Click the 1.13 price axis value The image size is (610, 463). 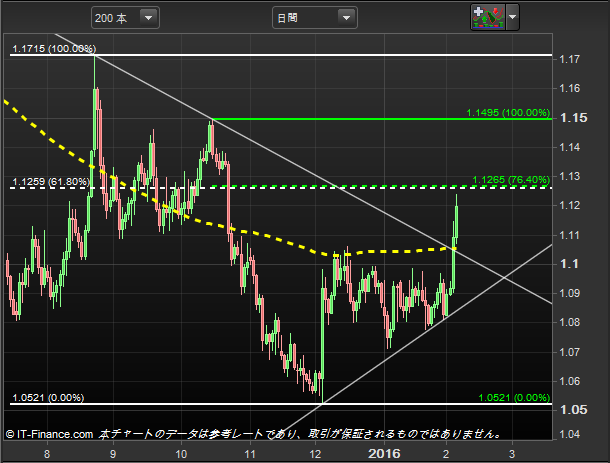(x=569, y=176)
